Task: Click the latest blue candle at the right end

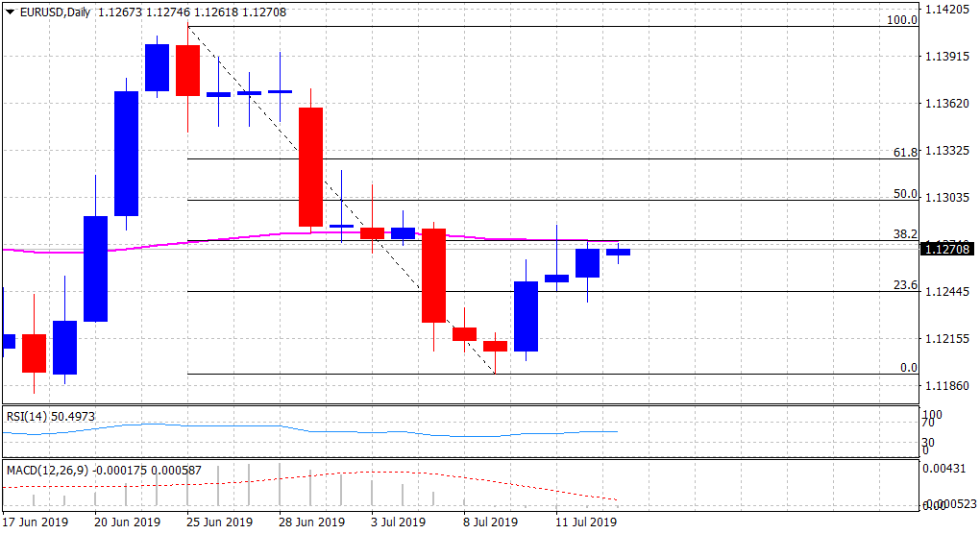Action: click(x=618, y=252)
